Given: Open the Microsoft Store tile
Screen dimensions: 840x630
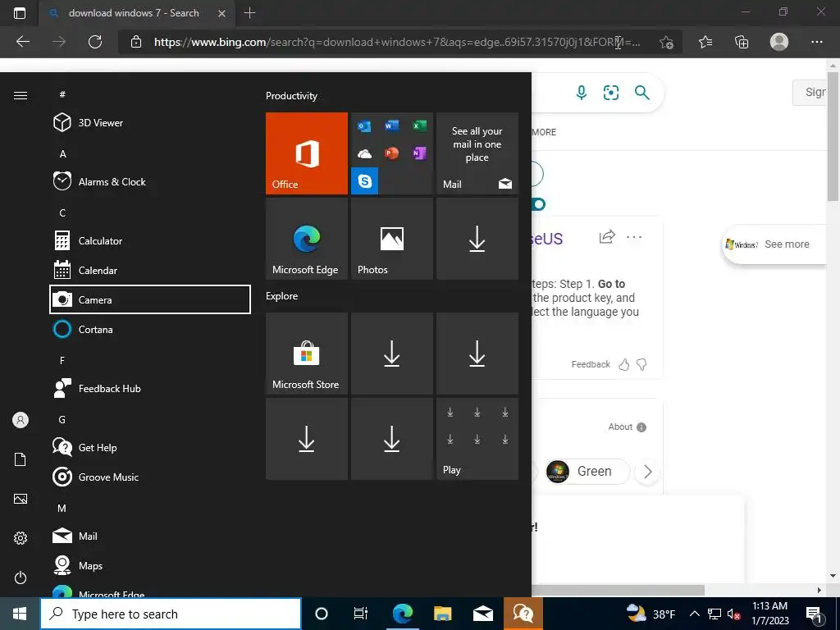Looking at the screenshot, I should (x=307, y=354).
